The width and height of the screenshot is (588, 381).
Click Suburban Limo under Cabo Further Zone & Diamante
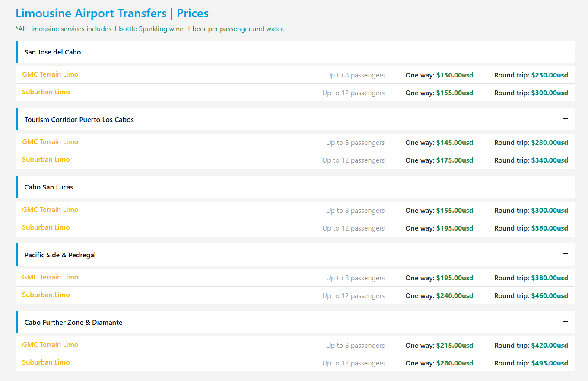[46, 362]
